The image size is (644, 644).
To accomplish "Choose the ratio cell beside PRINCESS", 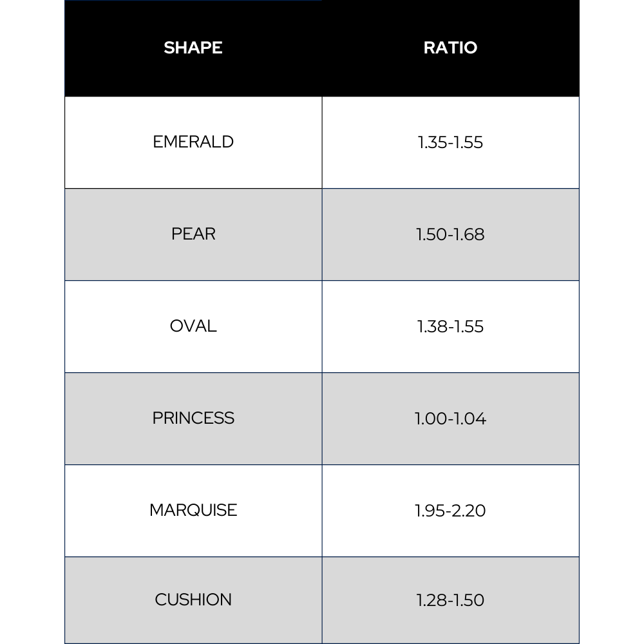I will 450,419.
